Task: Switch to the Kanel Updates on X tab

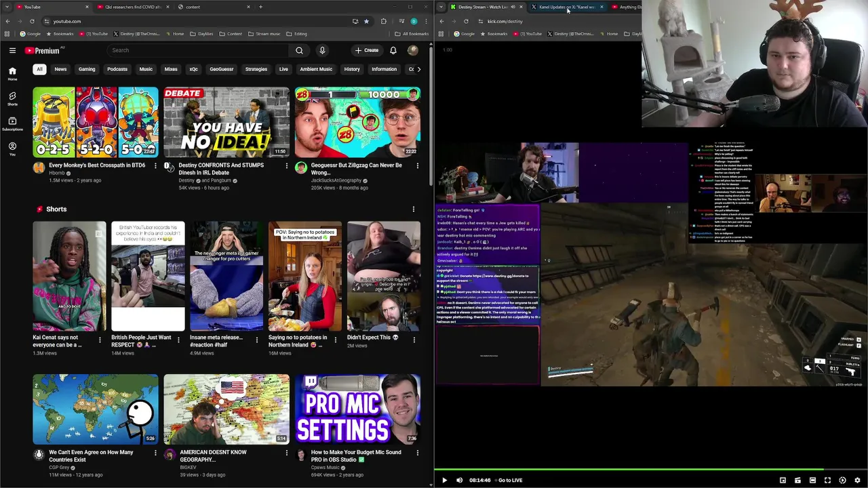Action: (x=567, y=7)
